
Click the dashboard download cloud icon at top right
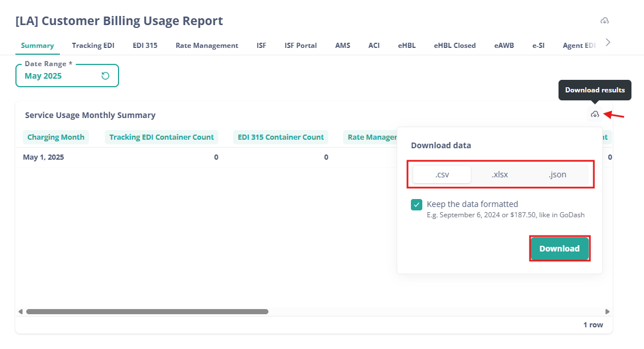[605, 21]
